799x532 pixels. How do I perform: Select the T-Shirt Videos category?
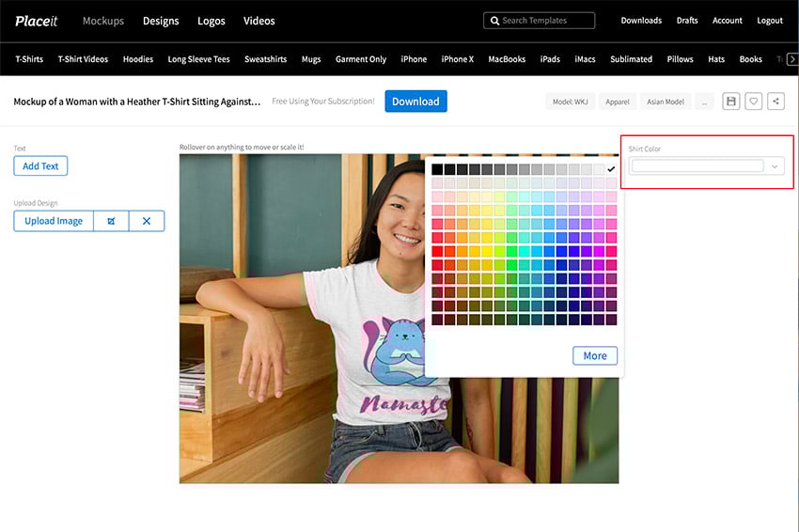[83, 59]
